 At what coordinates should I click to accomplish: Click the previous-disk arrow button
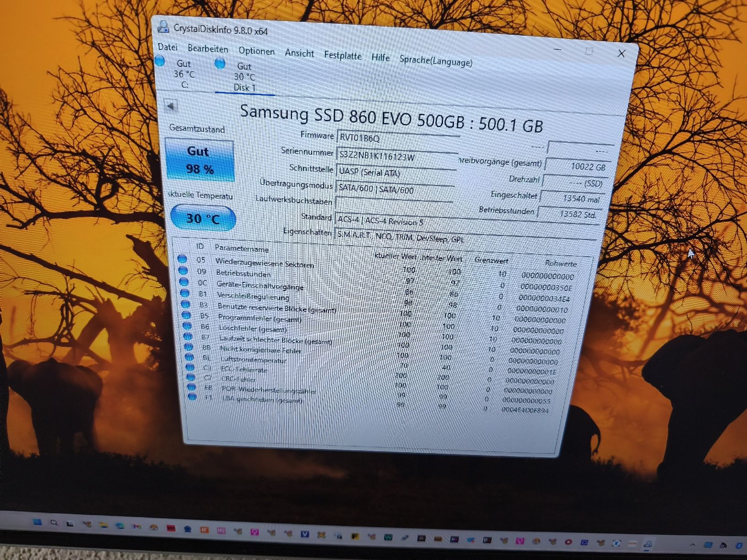tap(171, 106)
